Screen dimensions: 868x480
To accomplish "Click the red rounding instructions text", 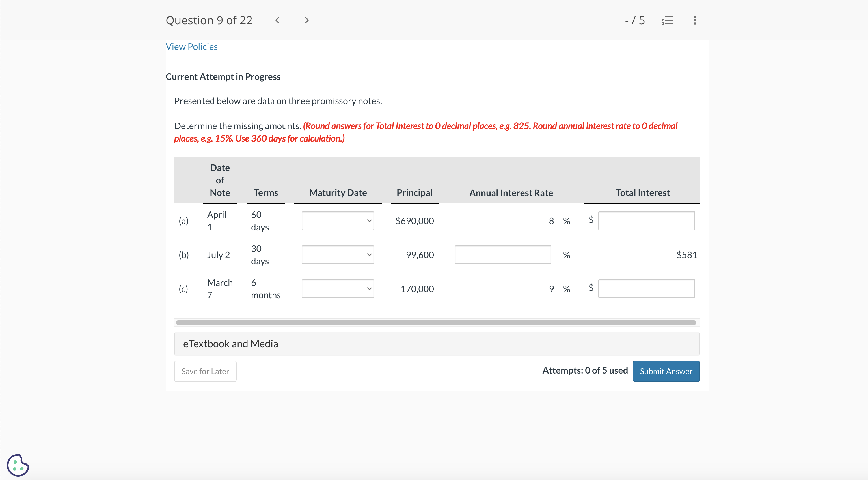I will click(x=426, y=132).
